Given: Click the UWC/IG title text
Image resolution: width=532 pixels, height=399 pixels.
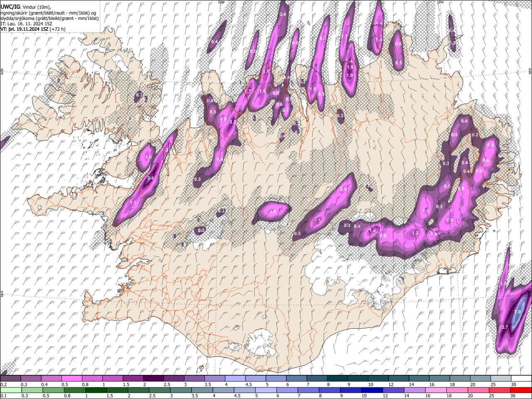Looking at the screenshot, I should pos(10,7).
